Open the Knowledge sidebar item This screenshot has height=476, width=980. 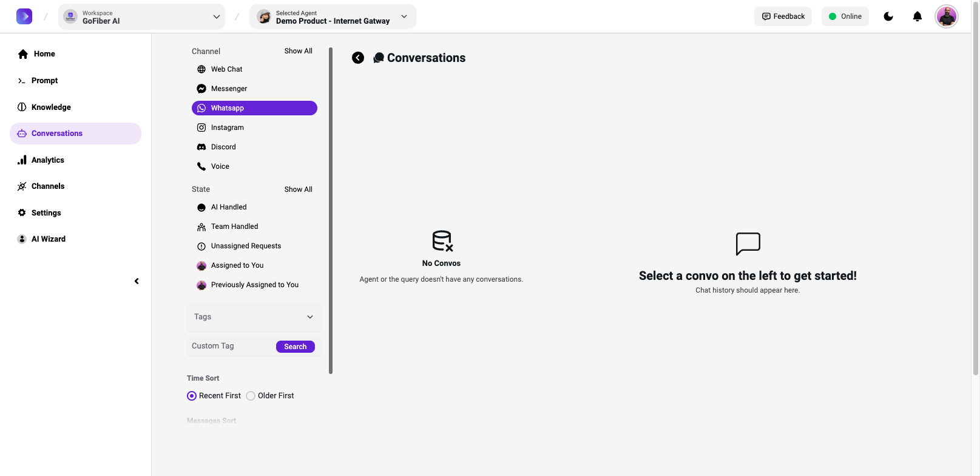(51, 107)
